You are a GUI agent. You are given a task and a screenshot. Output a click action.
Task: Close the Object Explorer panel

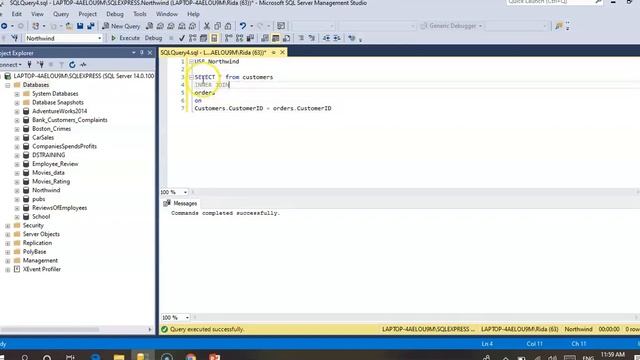coord(150,53)
